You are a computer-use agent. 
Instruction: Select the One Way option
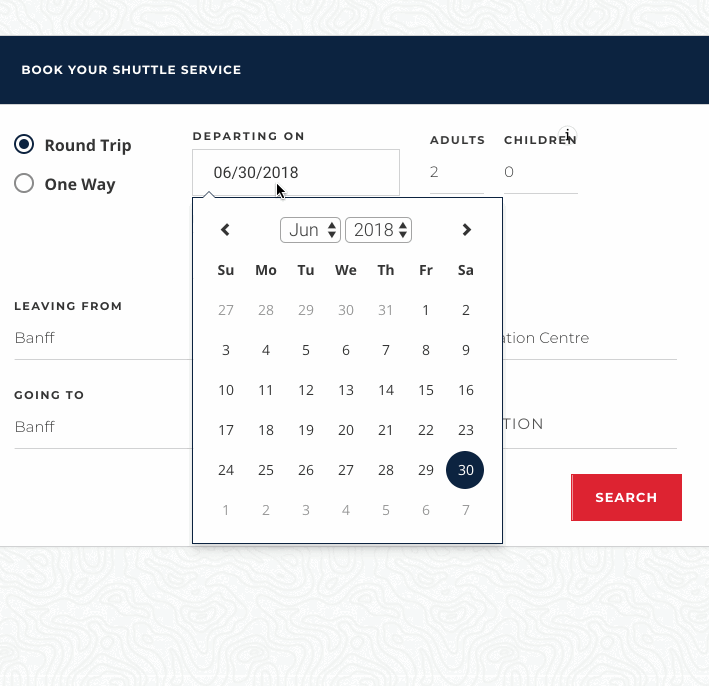[25, 184]
